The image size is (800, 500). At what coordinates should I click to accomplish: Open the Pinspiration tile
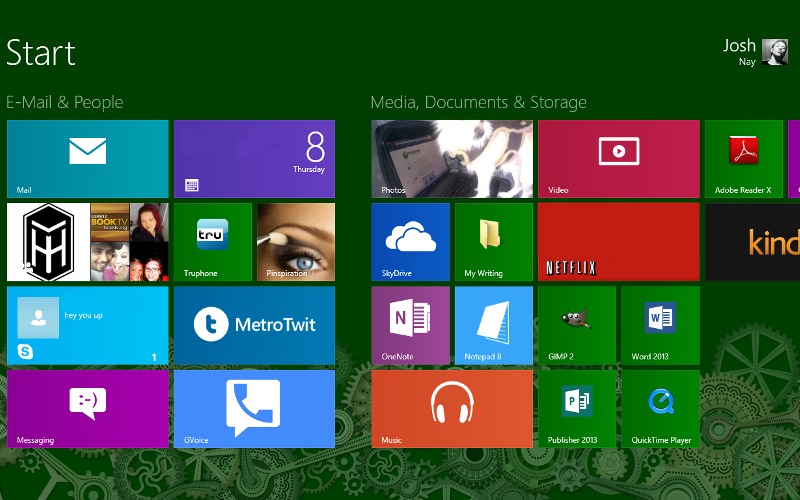click(x=296, y=242)
